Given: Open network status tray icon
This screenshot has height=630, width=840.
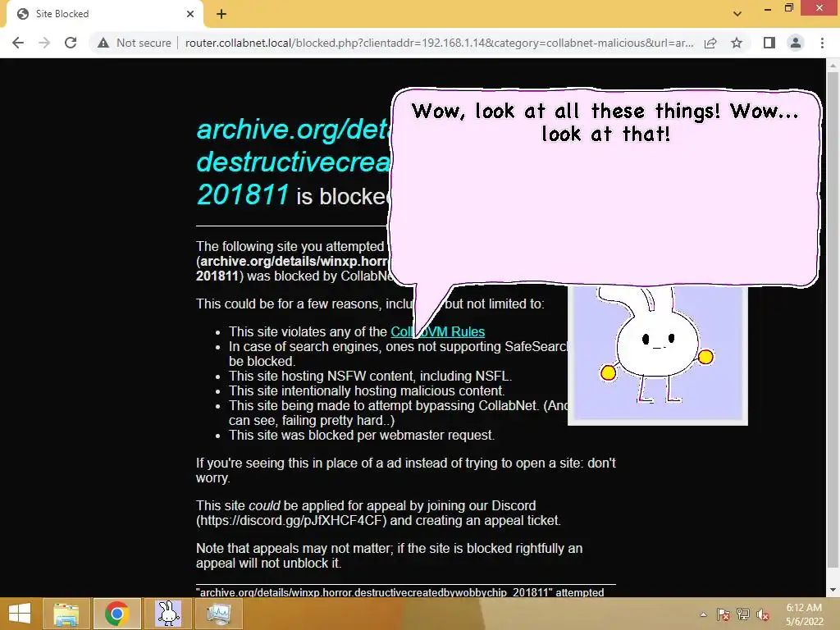Looking at the screenshot, I should (x=743, y=614).
